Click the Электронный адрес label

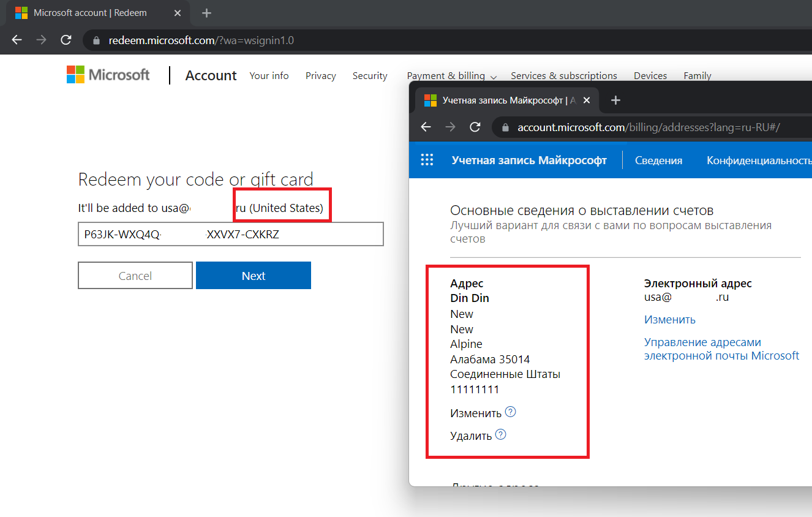point(698,284)
